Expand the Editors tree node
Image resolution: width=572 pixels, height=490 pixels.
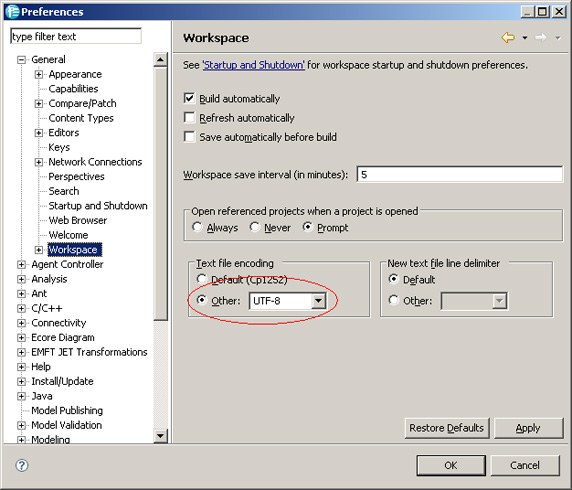pos(39,133)
